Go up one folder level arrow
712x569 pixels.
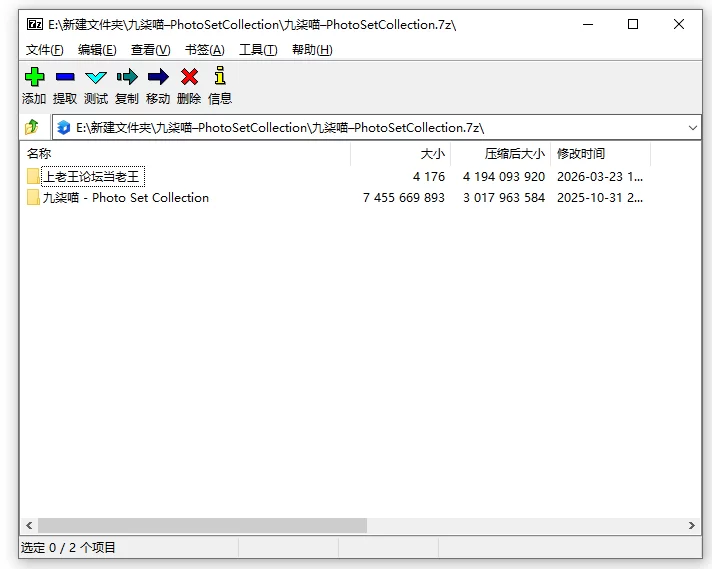click(33, 127)
